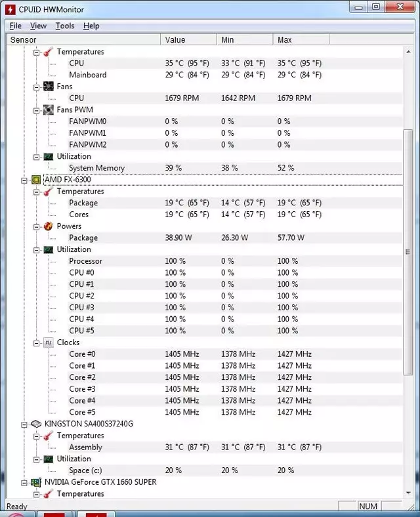This screenshot has width=420, height=517.
Task: Open the Help menu
Action: (x=91, y=26)
